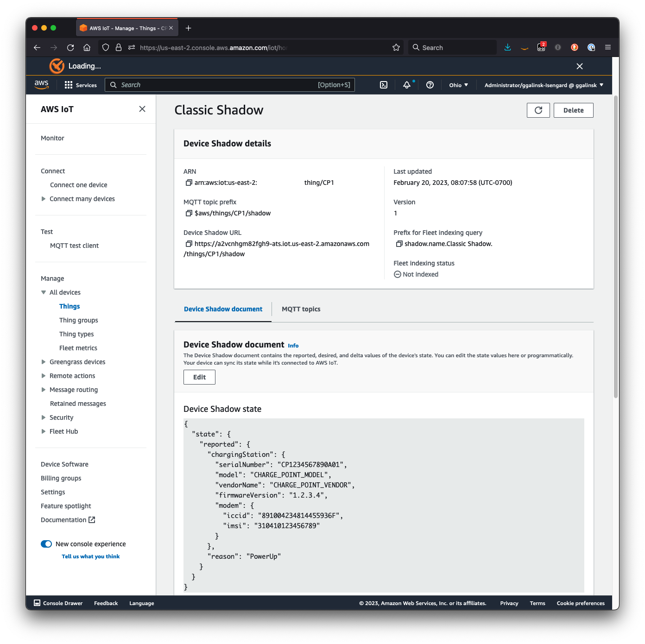This screenshot has width=645, height=644.
Task: Copy the MQTT topic prefix value
Action: 188,213
